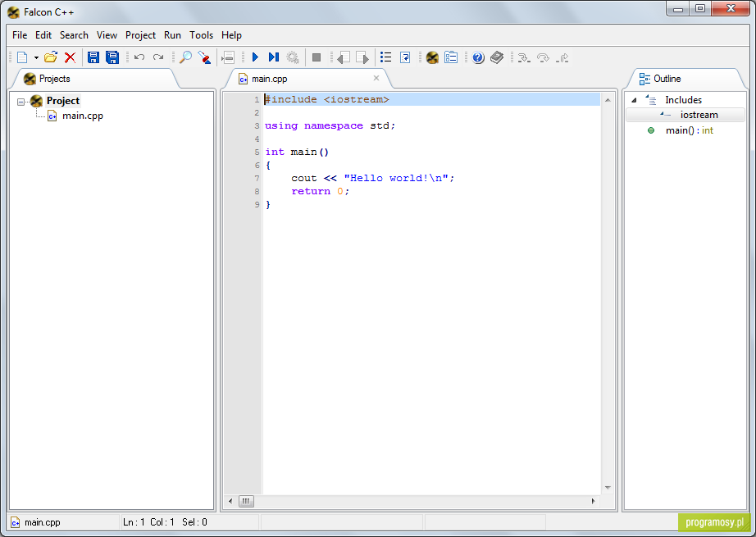This screenshot has width=756, height=537.
Task: Open the Edit menu
Action: [43, 35]
